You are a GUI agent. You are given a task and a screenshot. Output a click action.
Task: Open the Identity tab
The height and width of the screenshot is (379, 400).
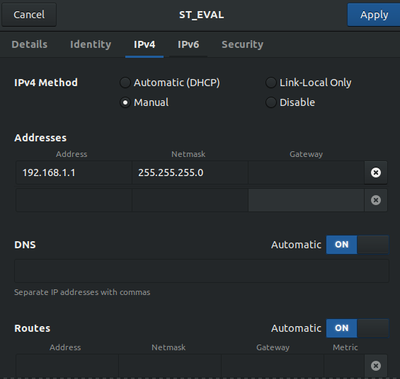click(90, 44)
